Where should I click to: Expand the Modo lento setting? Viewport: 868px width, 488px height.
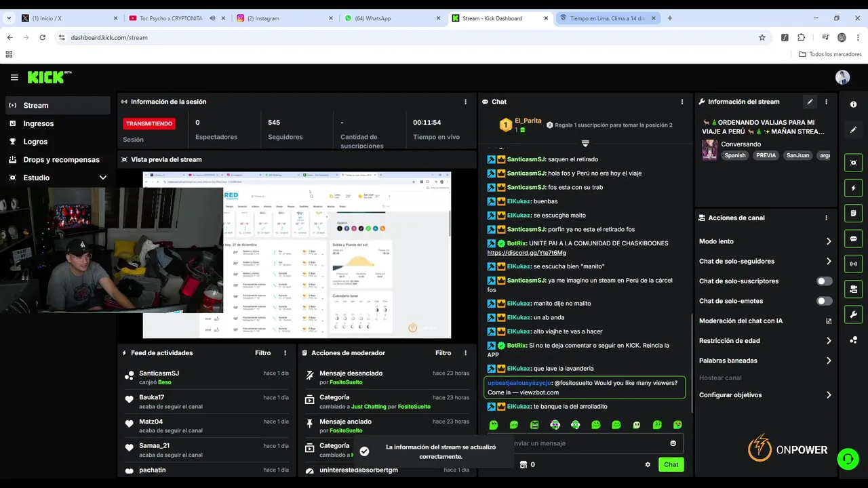(x=765, y=241)
